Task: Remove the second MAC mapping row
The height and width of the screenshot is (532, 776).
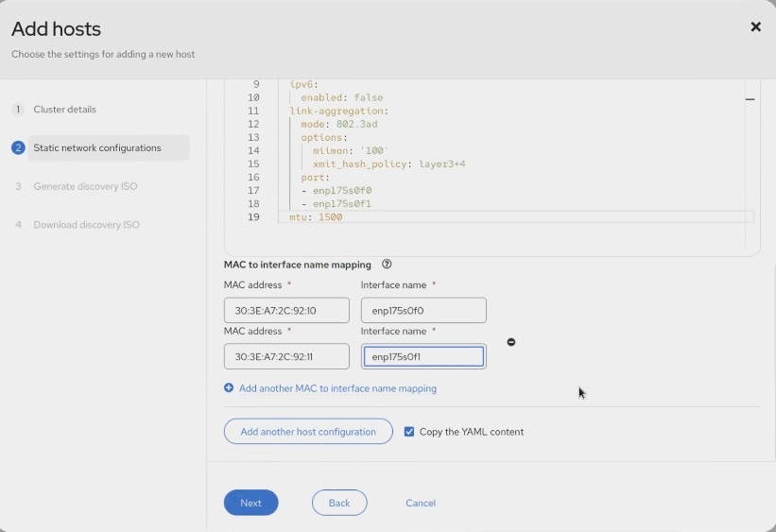Action: point(511,342)
